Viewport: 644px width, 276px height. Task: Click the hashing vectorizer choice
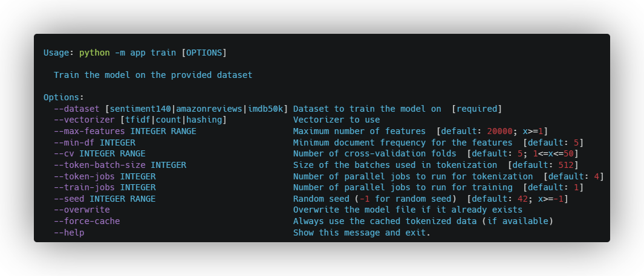(204, 120)
